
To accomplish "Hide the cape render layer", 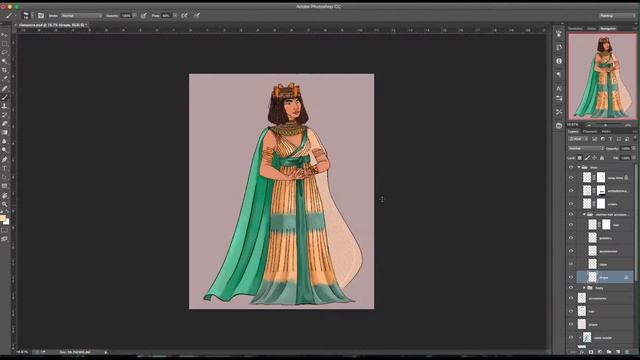I will [571, 338].
